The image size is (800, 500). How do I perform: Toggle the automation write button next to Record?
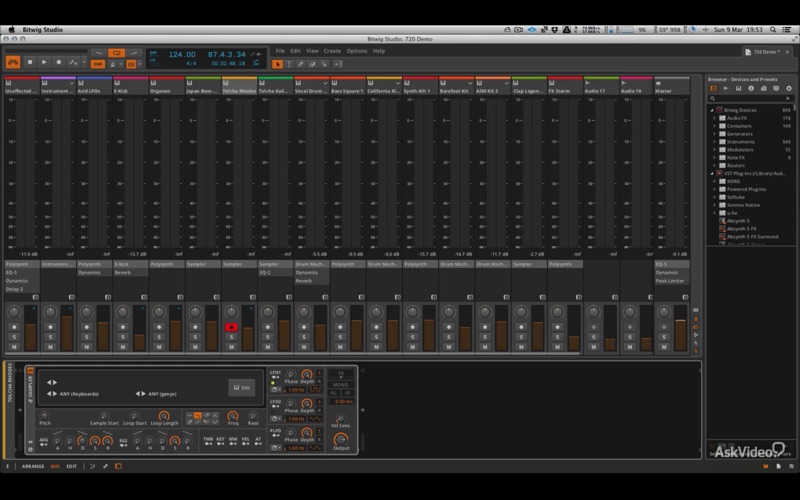tap(73, 62)
